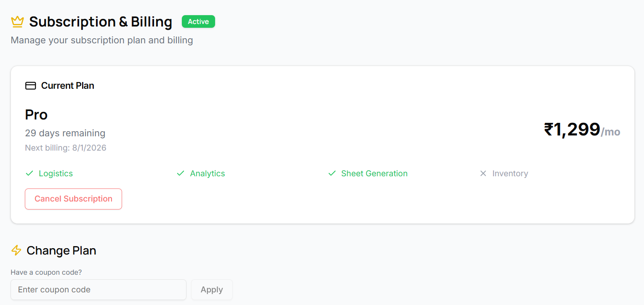
Task: Click the credit card icon beside Current Plan
Action: (31, 86)
